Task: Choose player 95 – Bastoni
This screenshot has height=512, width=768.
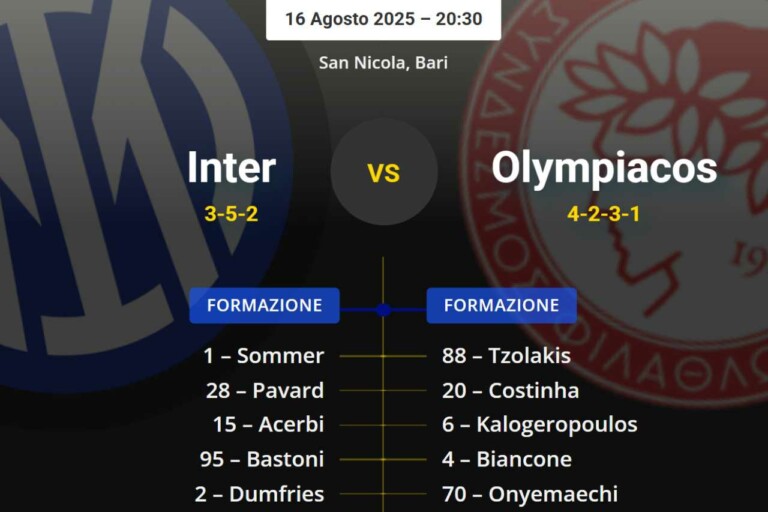Action: coord(262,460)
